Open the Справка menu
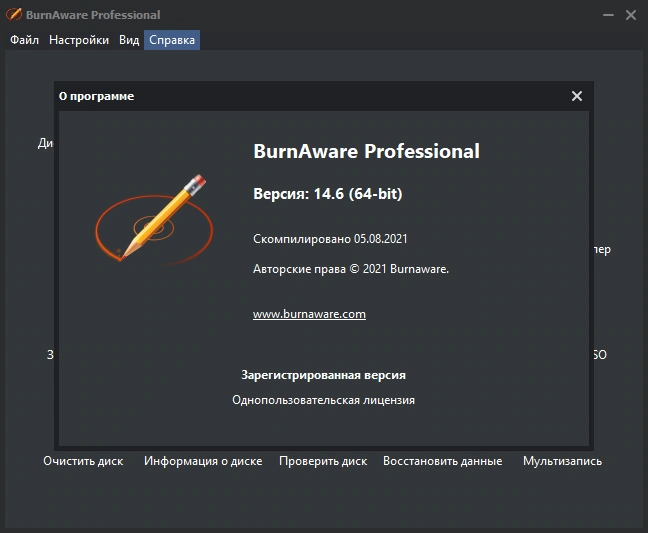This screenshot has height=533, width=648. 172,40
